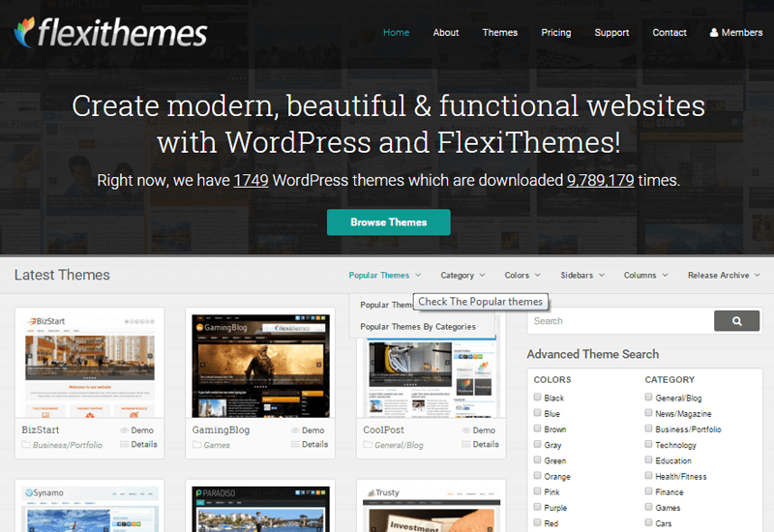The width and height of the screenshot is (774, 532).
Task: Expand the Release Archive dropdown
Action: [x=724, y=276]
